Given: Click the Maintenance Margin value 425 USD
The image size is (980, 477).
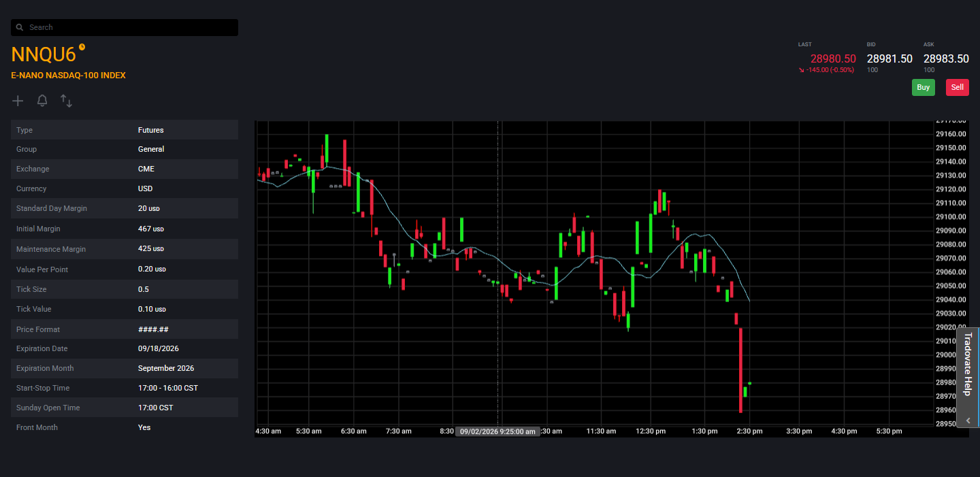Looking at the screenshot, I should click(x=150, y=249).
